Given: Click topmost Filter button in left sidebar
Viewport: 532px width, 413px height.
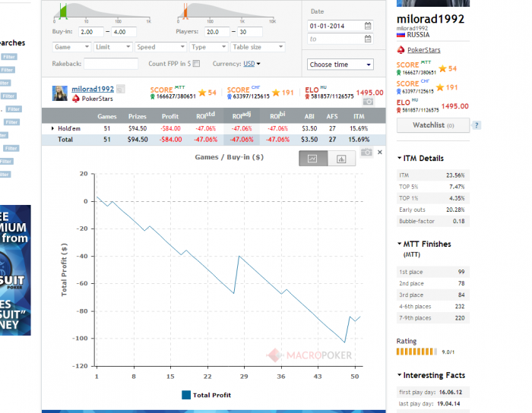Looking at the screenshot, I should pos(9,57).
